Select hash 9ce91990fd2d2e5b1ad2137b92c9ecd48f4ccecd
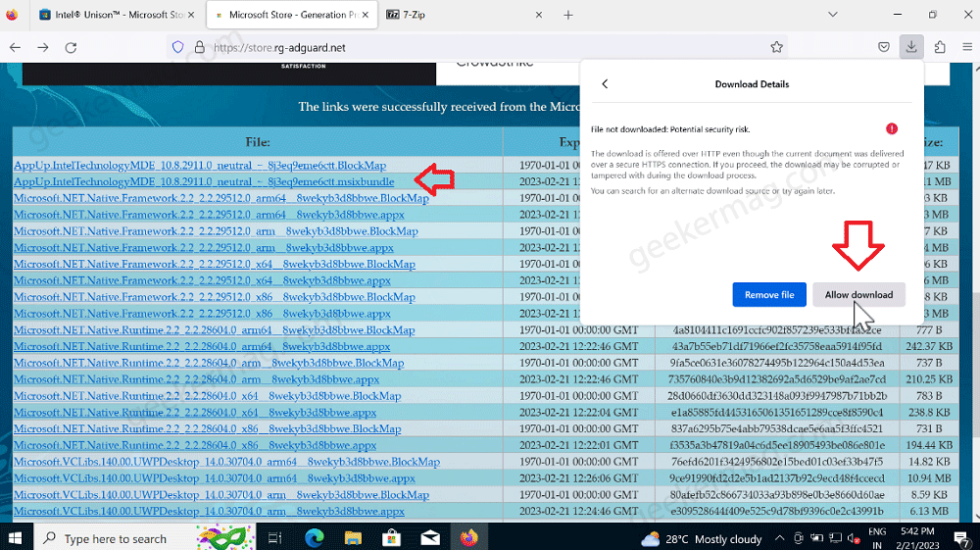 pos(777,478)
